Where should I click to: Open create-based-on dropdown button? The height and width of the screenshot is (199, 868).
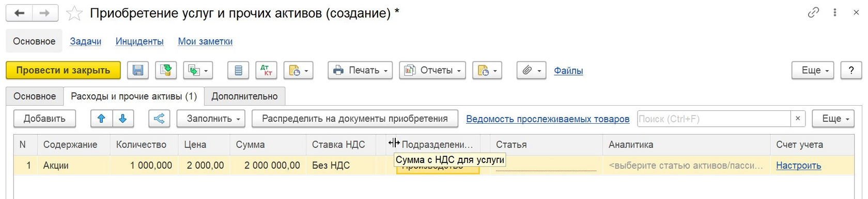point(198,71)
